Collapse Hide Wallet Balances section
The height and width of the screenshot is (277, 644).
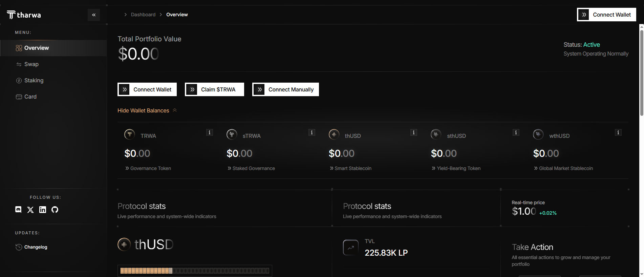(147, 110)
